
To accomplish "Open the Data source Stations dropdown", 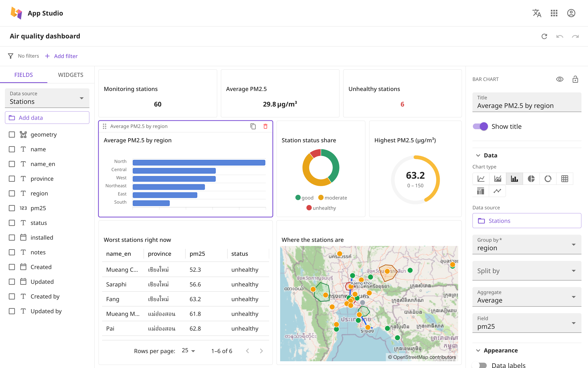I will click(47, 98).
